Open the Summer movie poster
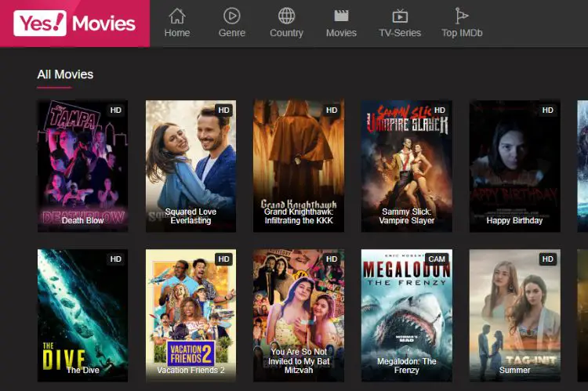Image resolution: width=588 pixels, height=391 pixels. (x=515, y=315)
